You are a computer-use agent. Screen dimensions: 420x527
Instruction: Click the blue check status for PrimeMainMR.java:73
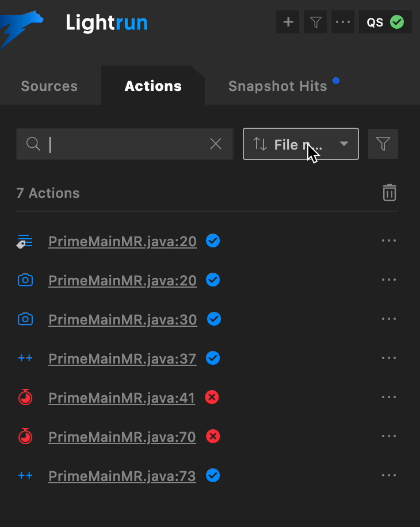(213, 476)
